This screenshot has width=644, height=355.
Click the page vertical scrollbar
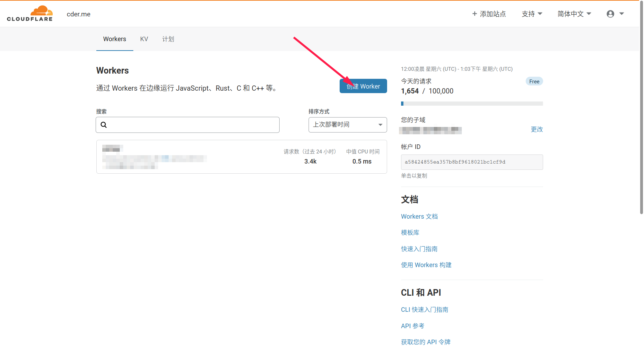tap(641, 108)
